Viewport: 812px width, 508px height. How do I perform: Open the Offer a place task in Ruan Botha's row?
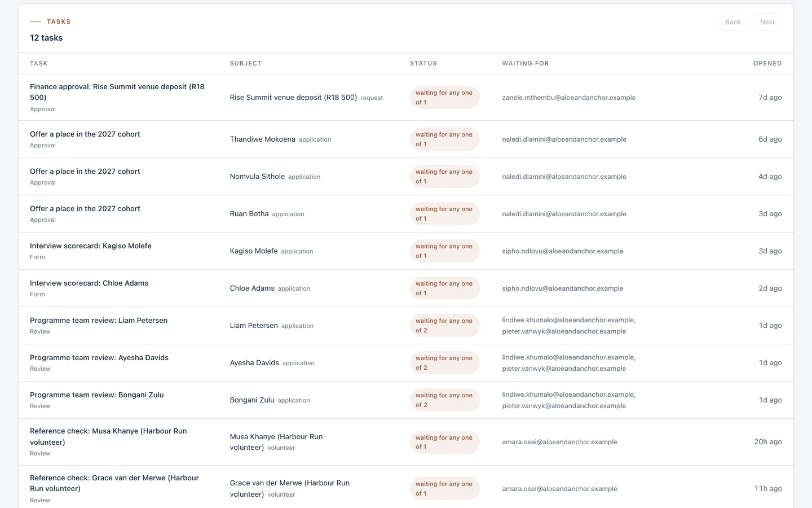[x=85, y=209]
